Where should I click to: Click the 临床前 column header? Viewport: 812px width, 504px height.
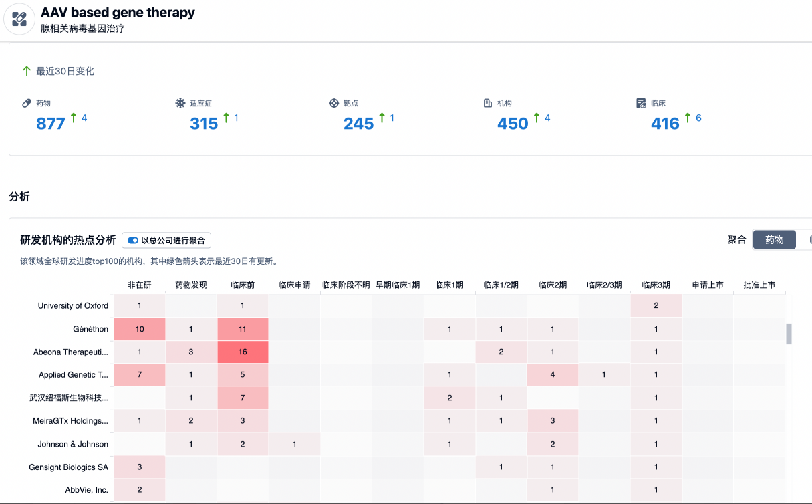242,285
